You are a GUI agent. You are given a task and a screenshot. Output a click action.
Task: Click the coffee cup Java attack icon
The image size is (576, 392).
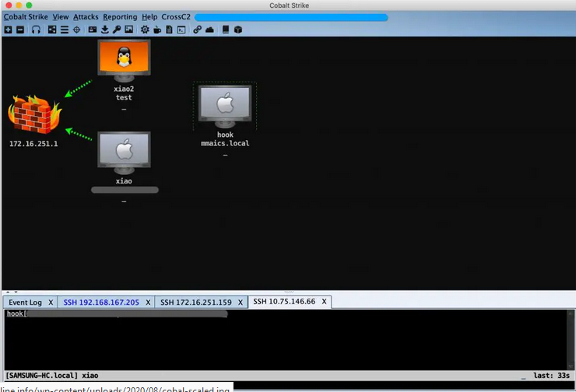coord(157,30)
